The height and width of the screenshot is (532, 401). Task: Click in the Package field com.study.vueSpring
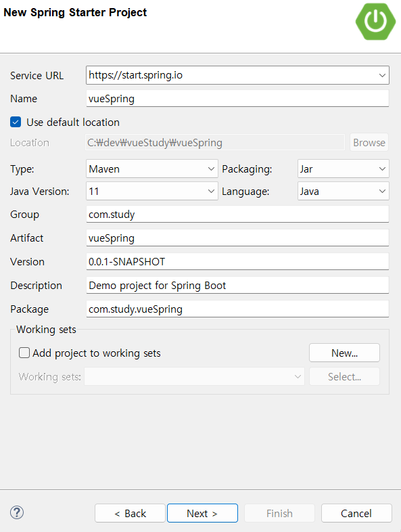click(237, 309)
